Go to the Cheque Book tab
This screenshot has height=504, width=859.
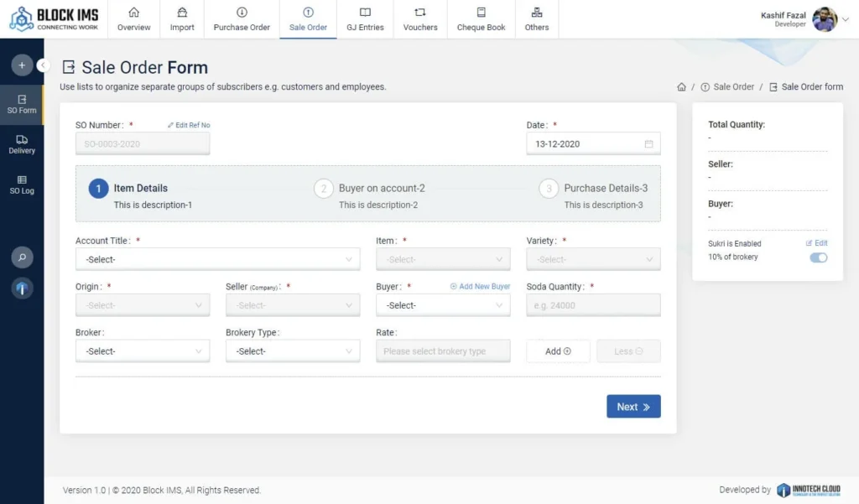tap(481, 19)
